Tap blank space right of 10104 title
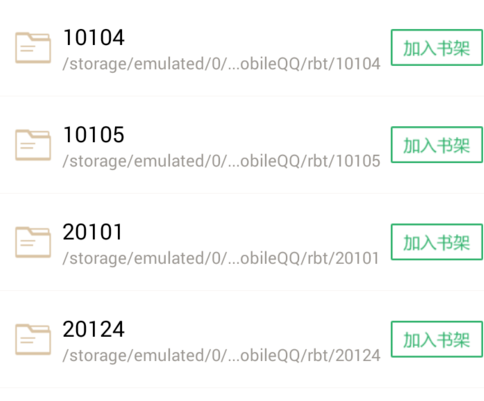The width and height of the screenshot is (484, 401). click(257, 37)
